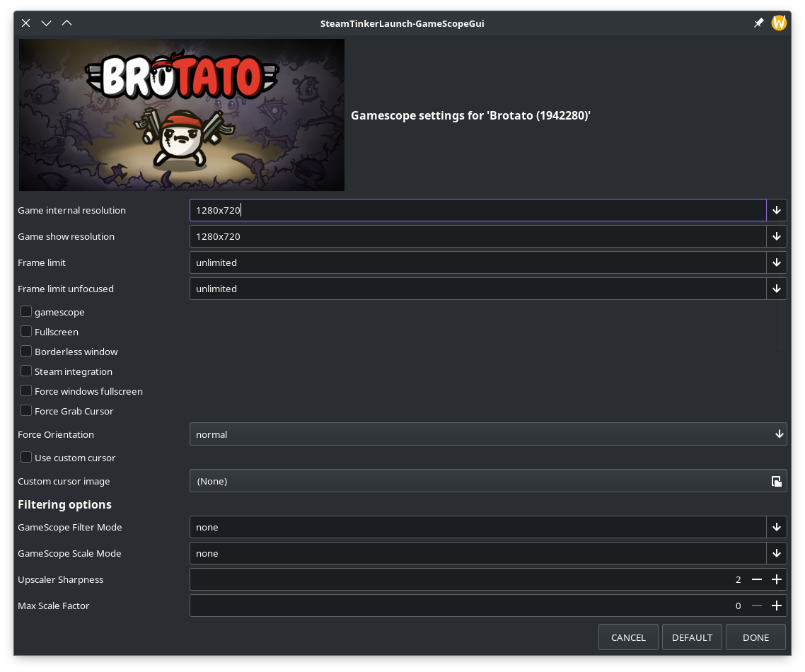Click the Brotato game banner image
The height and width of the screenshot is (672, 805).
[182, 115]
